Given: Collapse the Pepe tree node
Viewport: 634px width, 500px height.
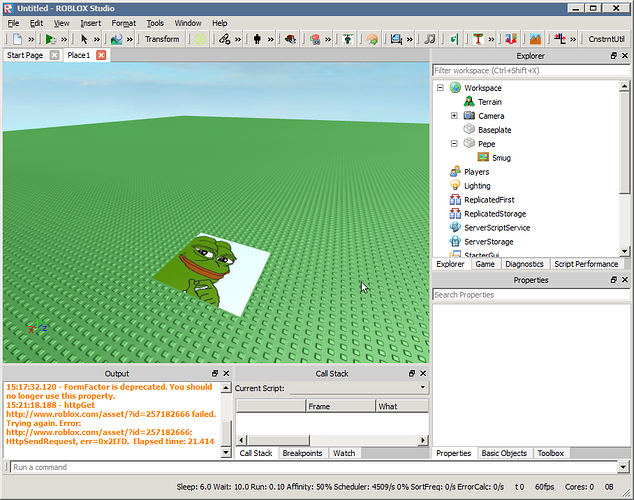Looking at the screenshot, I should (x=454, y=143).
